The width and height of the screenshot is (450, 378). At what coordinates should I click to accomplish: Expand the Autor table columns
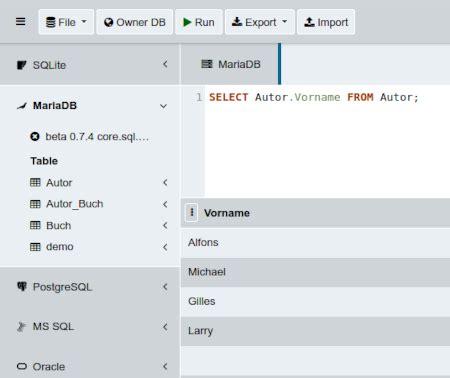[165, 182]
